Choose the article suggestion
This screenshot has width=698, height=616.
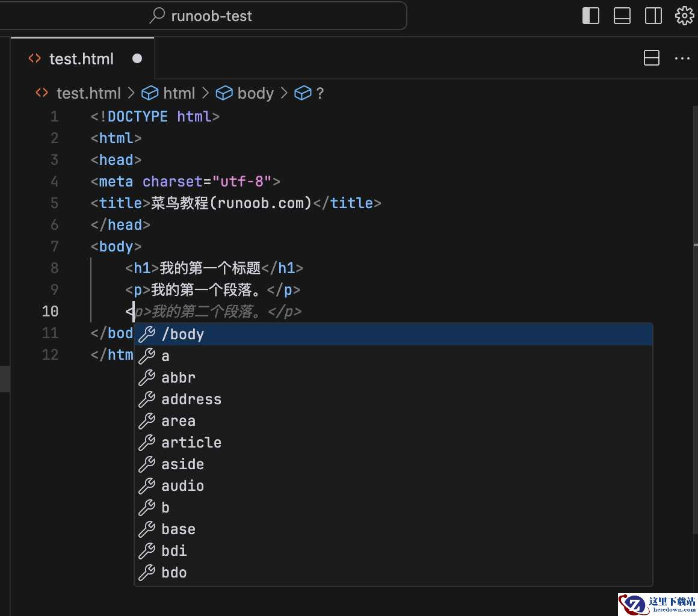pyautogui.click(x=394, y=442)
